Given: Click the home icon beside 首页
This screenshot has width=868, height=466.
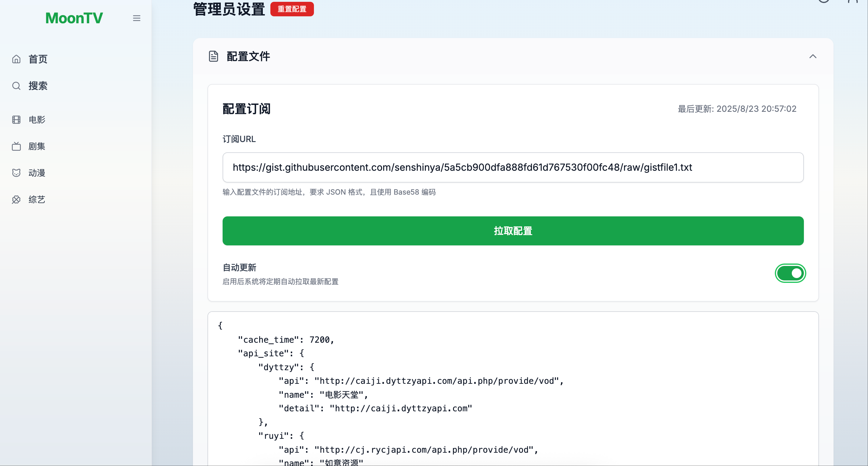Looking at the screenshot, I should (x=16, y=59).
